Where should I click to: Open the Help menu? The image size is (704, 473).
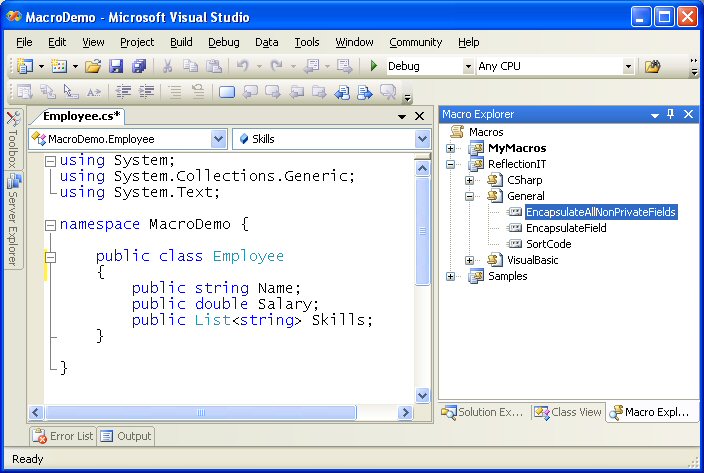coord(469,42)
